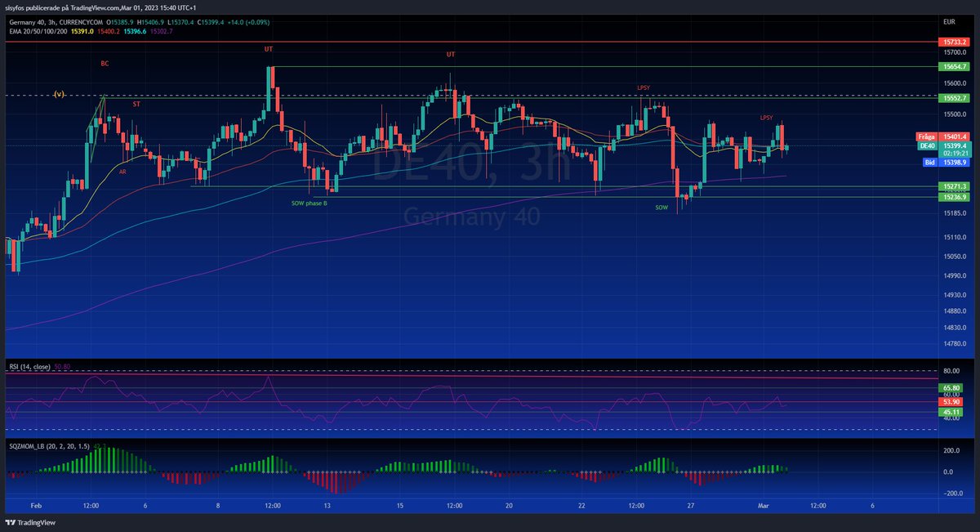
Task: Open the EUR currency selector on price scale
Action: [x=949, y=21]
